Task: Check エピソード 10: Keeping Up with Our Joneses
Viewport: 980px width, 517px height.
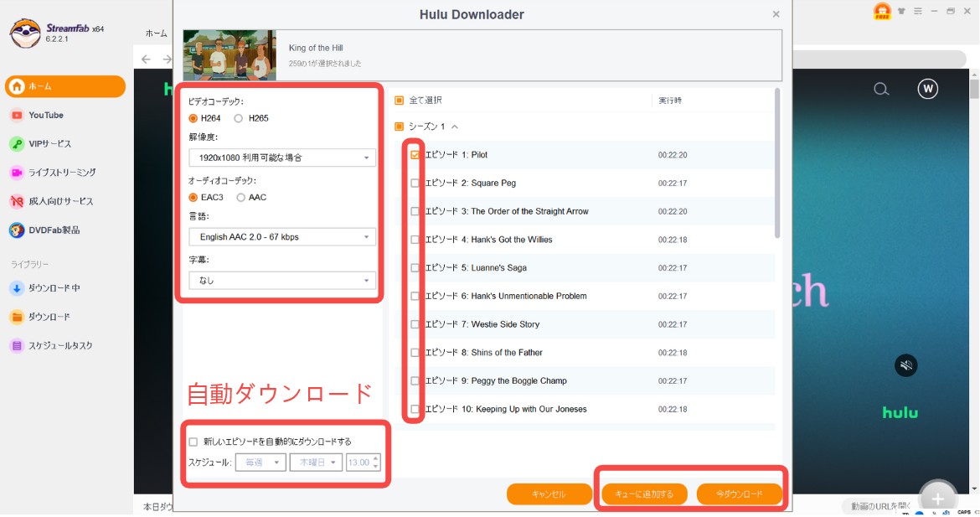Action: pos(415,410)
